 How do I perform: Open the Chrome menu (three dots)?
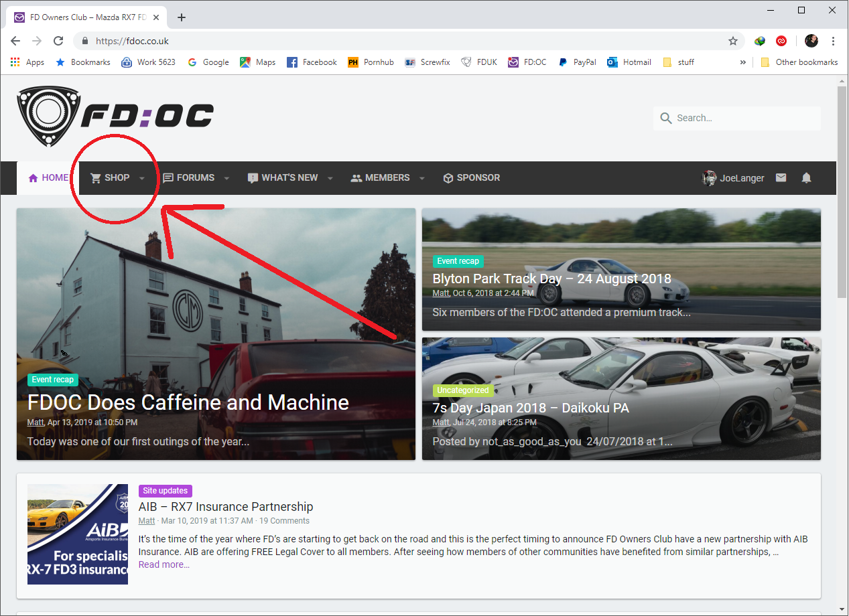click(833, 41)
